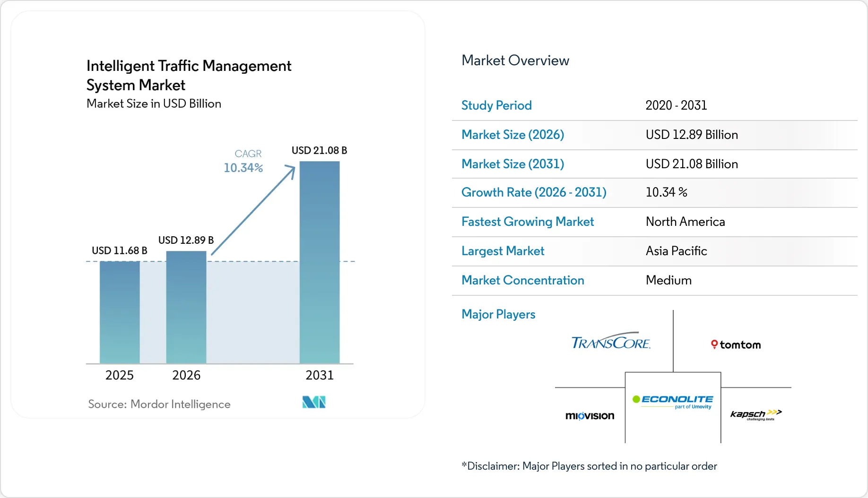Click the Miovision logo
This screenshot has height=498, width=868.
(590, 416)
